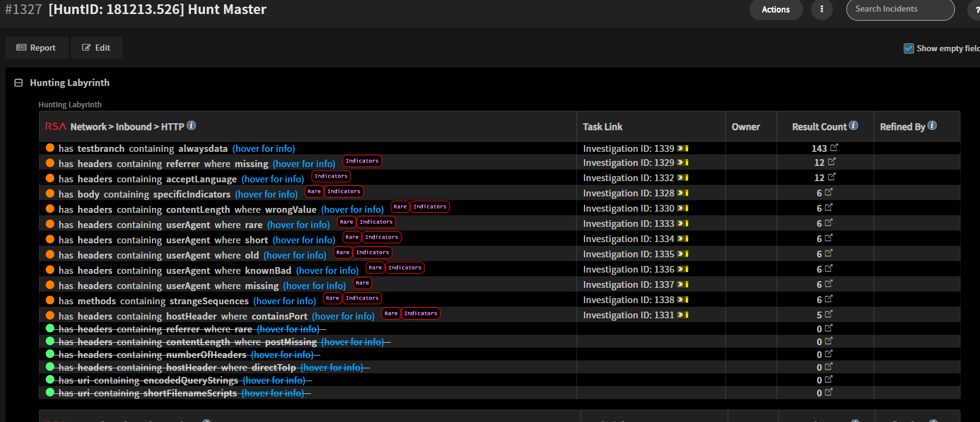This screenshot has width=980, height=422.
Task: Click the vertical ellipsis more options button
Action: tap(821, 10)
